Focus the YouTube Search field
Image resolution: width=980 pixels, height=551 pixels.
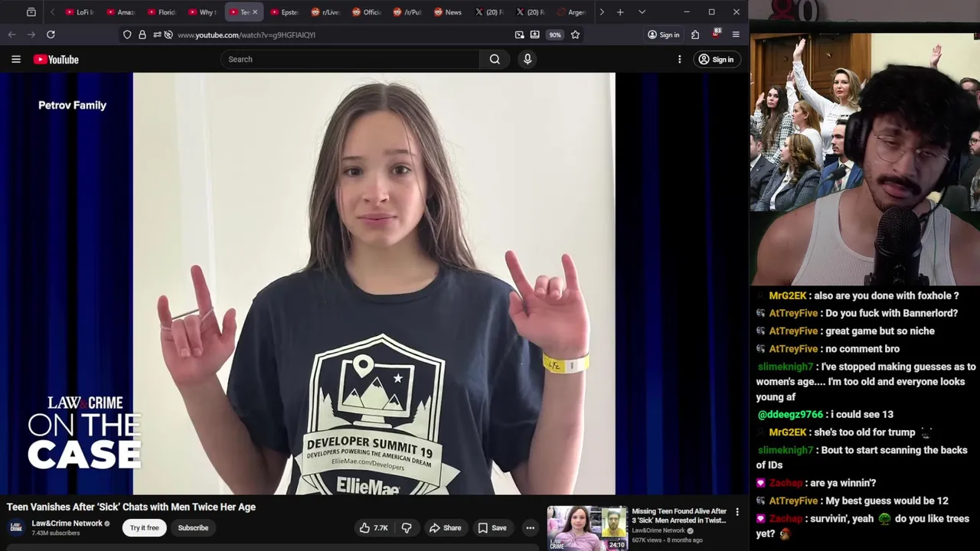(x=351, y=59)
